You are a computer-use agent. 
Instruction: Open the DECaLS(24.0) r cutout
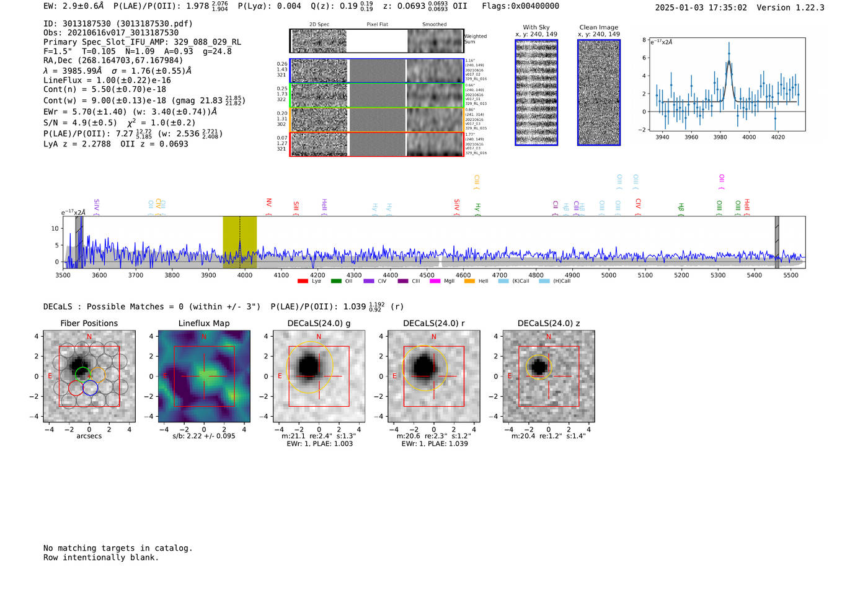point(434,376)
